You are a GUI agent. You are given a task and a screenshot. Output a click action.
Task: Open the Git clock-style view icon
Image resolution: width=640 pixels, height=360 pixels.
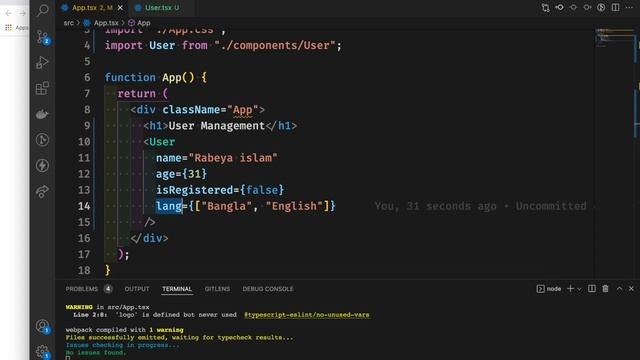coord(42,140)
